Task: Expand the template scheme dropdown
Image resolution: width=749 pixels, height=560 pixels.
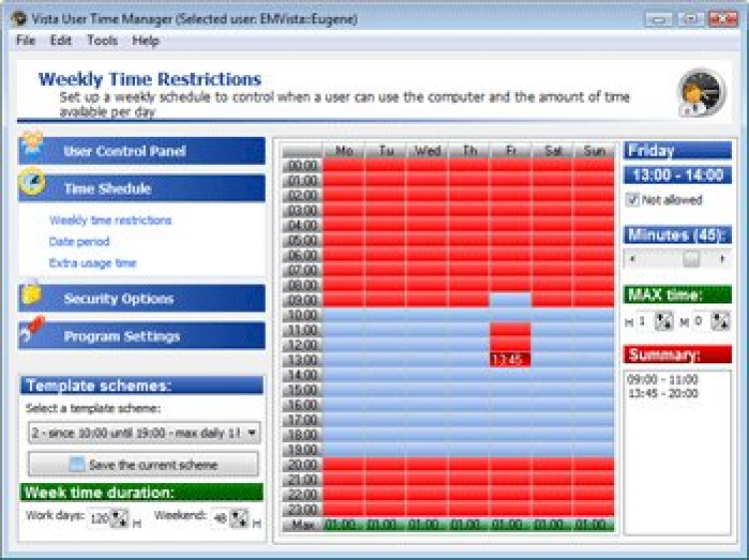Action: pyautogui.click(x=252, y=433)
